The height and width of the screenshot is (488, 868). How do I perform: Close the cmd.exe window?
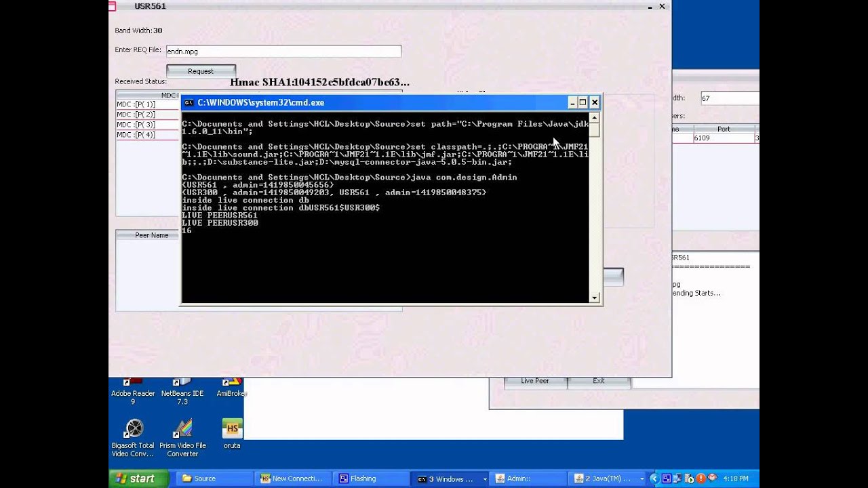coord(595,102)
